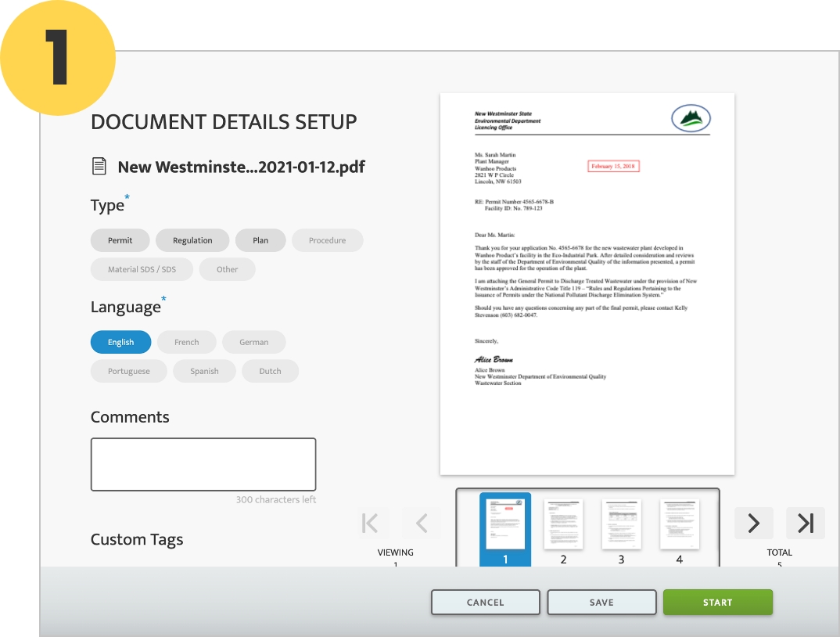Choose Material SDS / SDS type
The image size is (840, 637).
[142, 269]
